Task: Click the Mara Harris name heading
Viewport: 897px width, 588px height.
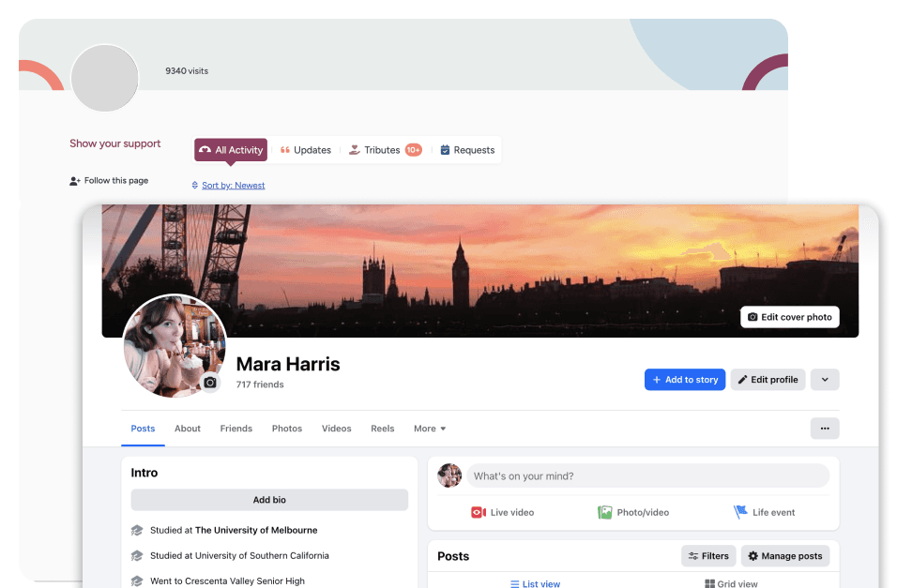Action: 288,364
